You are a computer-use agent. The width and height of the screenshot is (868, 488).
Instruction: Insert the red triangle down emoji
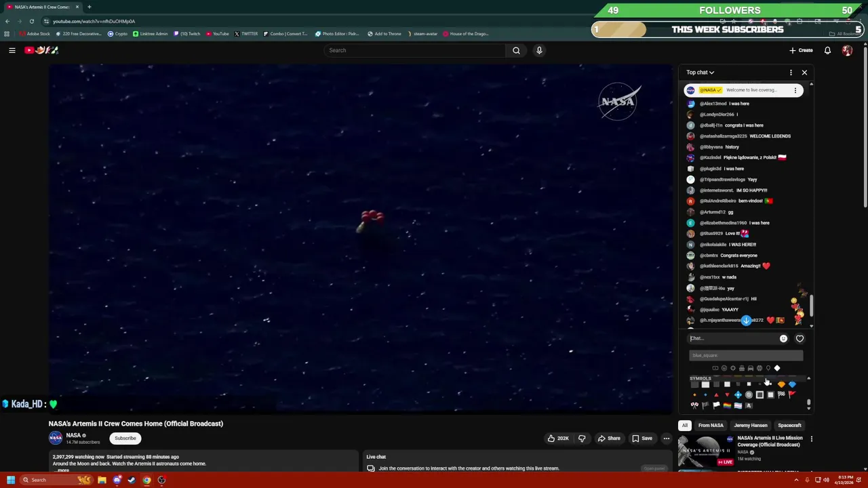coord(728,394)
